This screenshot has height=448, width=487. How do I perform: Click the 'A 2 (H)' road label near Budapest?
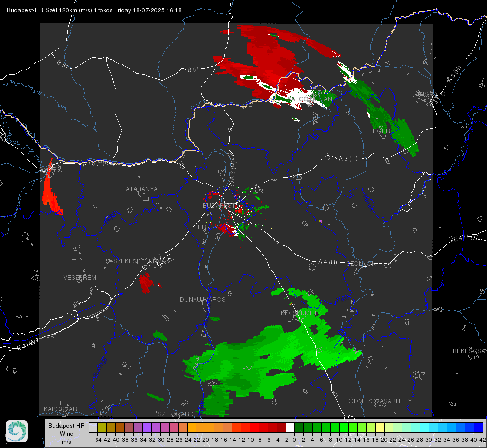point(233,171)
